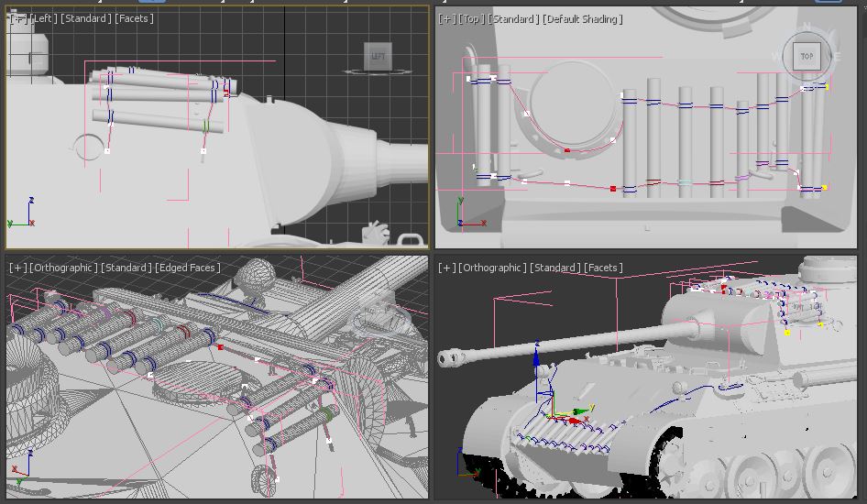Open [Facets] menu in tank overview viewport
Viewport: 867px width, 504px height.
click(603, 268)
